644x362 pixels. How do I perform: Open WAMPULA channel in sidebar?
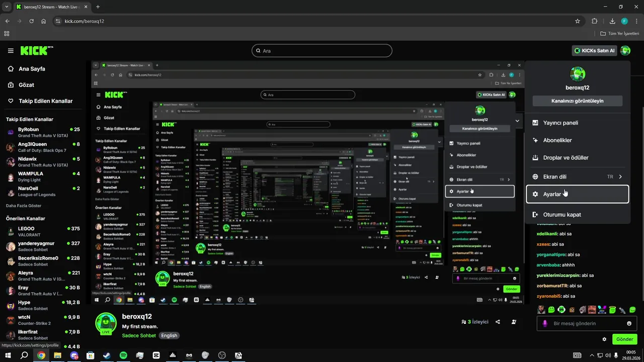pos(43,176)
